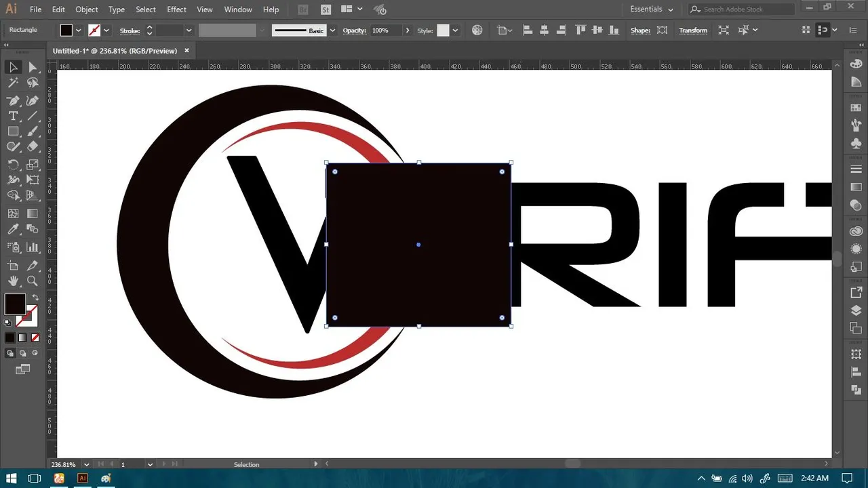Switch to the Untitled-1 document tab
Viewport: 868px width, 488px height.
point(115,51)
